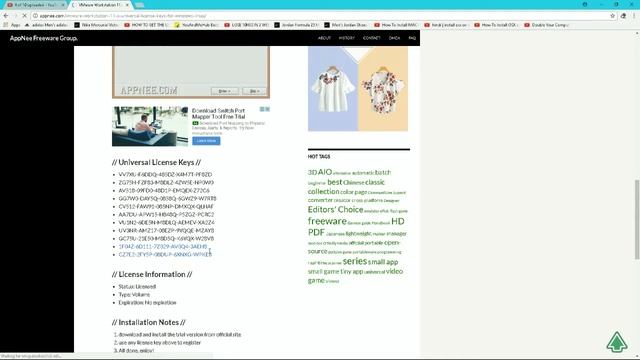Screen dimensions: 640x360
Task: Open the Jordan Formula 23 bookmark
Action: click(296, 25)
